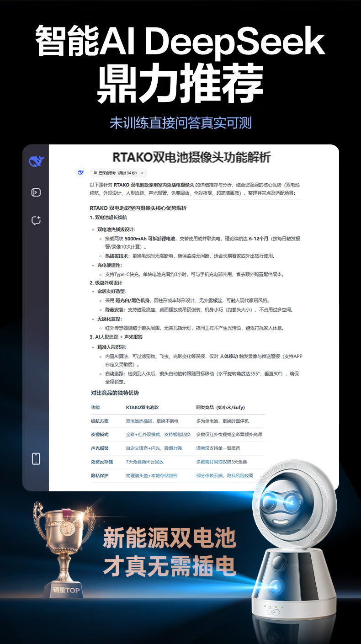Click the banner headline 智能AI DeepSeek
This screenshot has width=361, height=644.
180,41
